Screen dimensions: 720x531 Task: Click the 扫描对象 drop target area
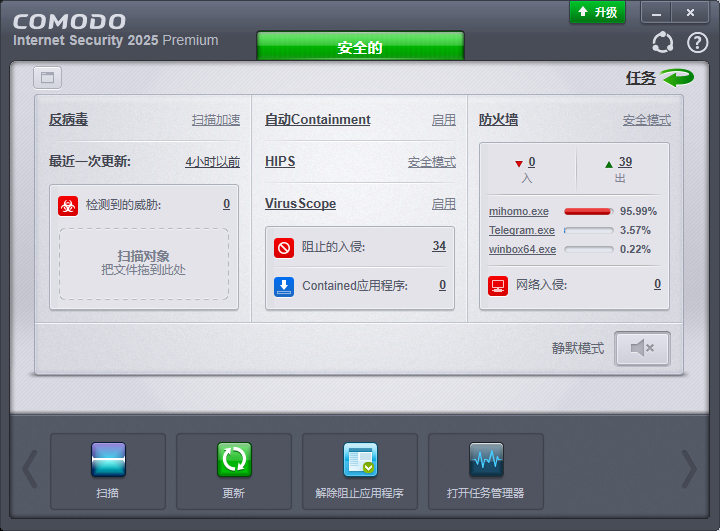(144, 264)
